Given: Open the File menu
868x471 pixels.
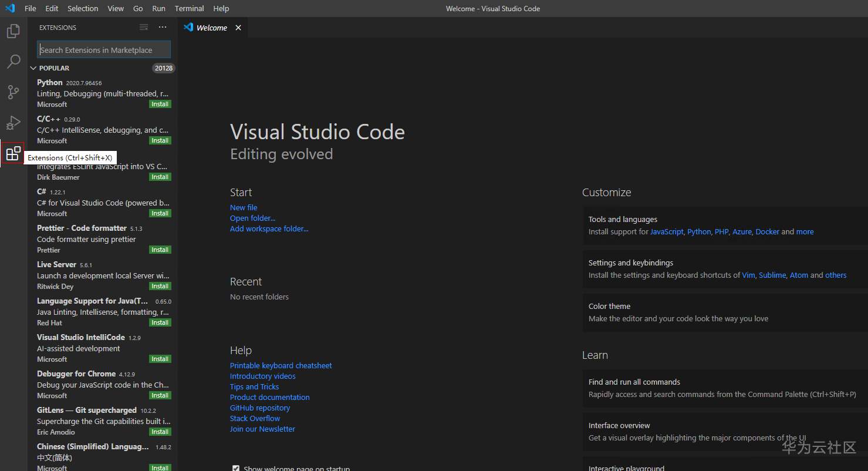Looking at the screenshot, I should pyautogui.click(x=31, y=8).
